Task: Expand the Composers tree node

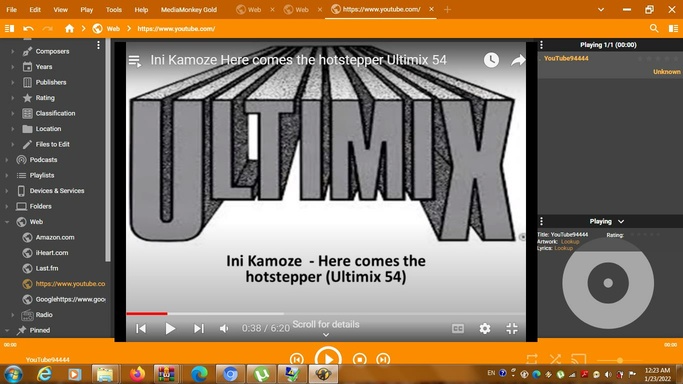Action: pos(13,51)
